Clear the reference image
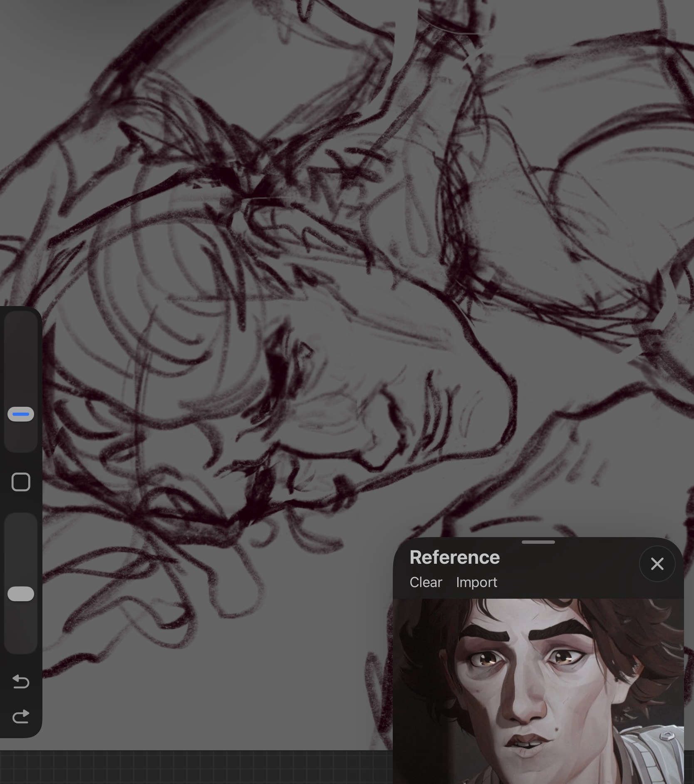 [425, 582]
